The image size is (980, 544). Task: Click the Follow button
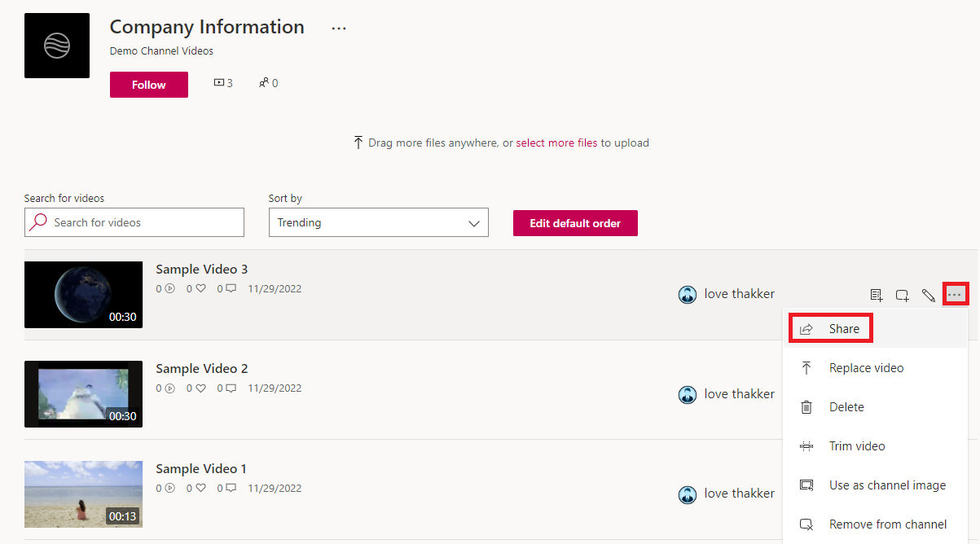click(x=148, y=84)
